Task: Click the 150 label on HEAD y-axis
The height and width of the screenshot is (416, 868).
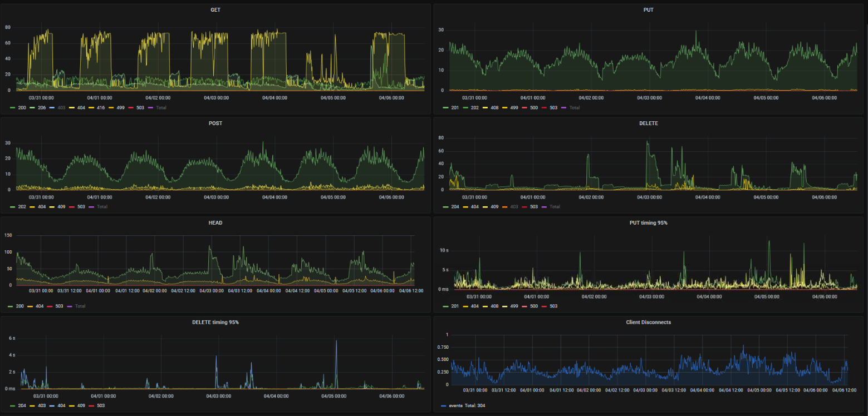Action: click(x=8, y=235)
